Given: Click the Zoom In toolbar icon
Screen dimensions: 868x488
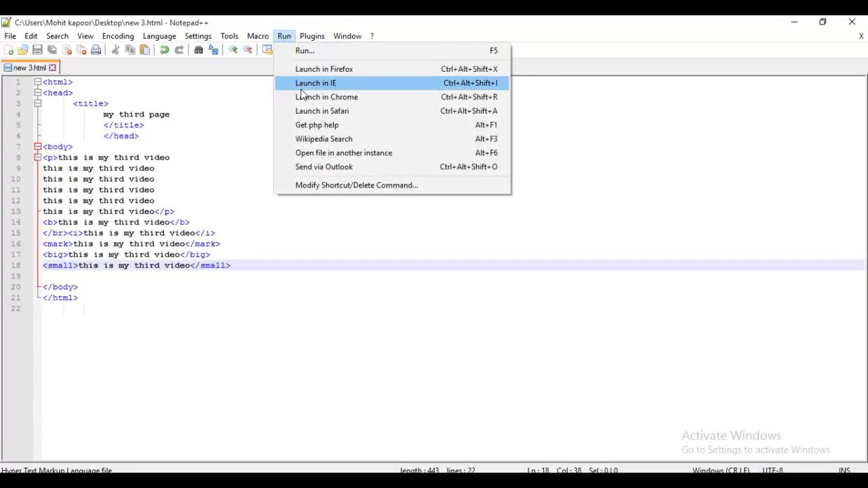Looking at the screenshot, I should (x=233, y=50).
